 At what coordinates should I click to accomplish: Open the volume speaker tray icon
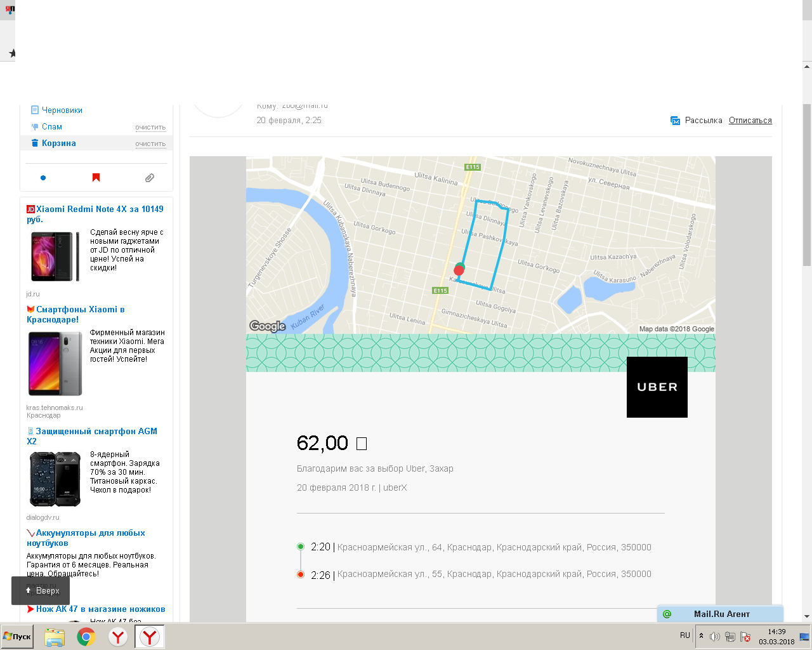click(715, 637)
